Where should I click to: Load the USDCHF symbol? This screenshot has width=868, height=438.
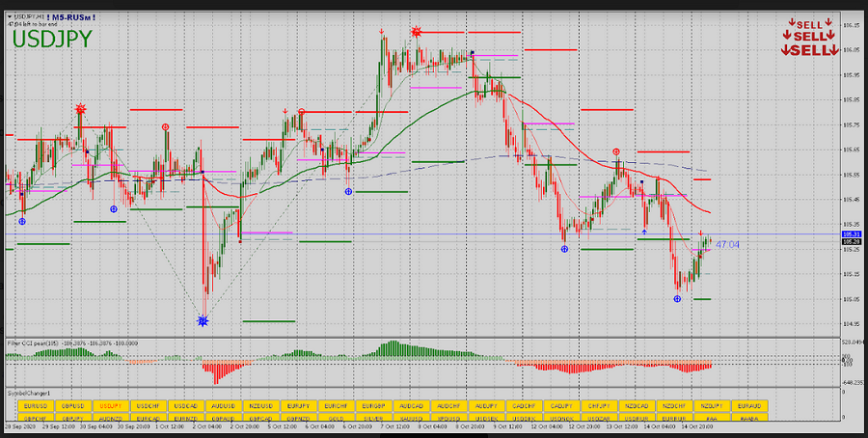click(148, 407)
